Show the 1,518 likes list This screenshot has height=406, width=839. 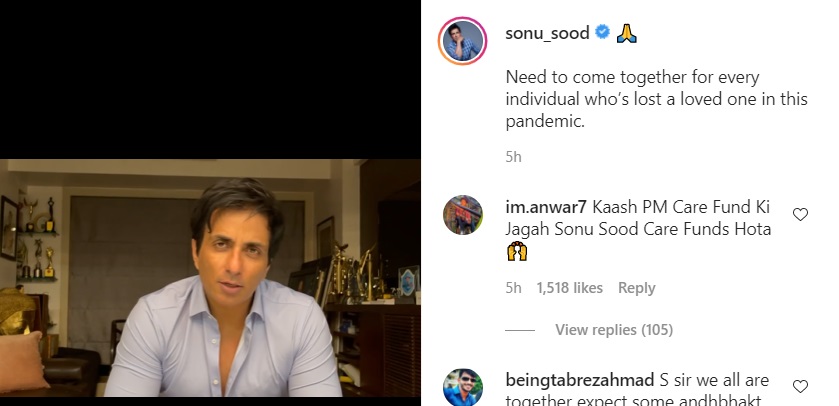tap(569, 288)
